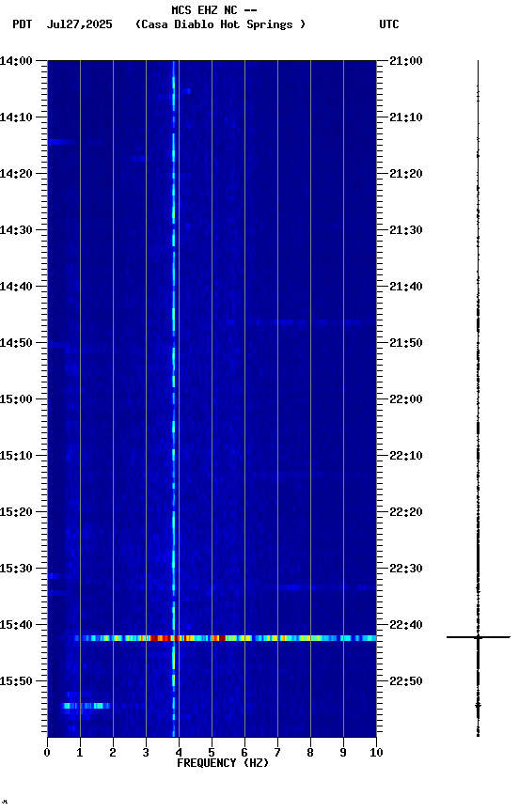Click the 21:10 UTC time label
This screenshot has width=519, height=812.
(x=406, y=117)
